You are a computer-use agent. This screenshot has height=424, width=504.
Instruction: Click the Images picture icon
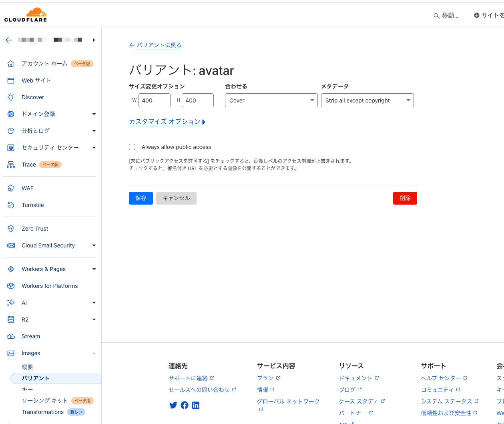tap(11, 353)
